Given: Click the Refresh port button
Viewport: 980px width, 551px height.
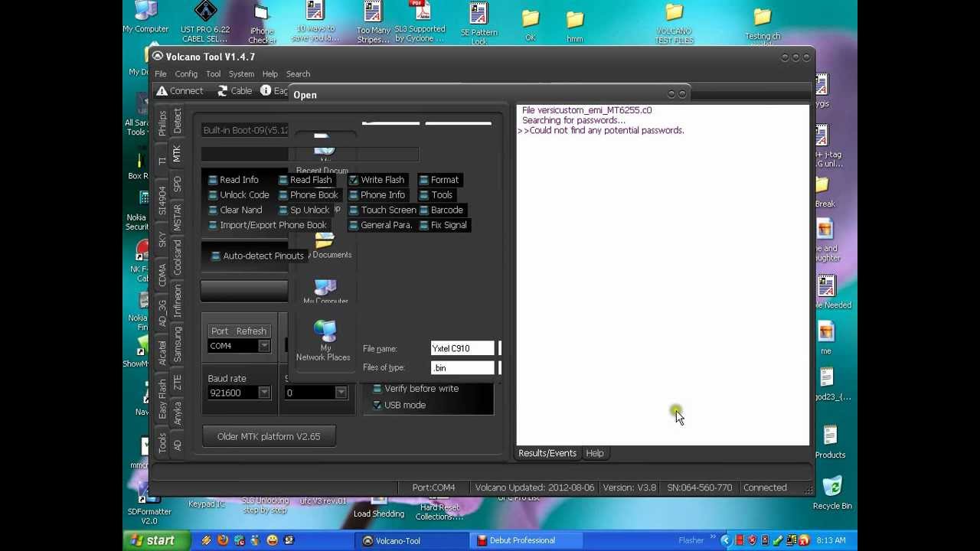Looking at the screenshot, I should coord(251,331).
